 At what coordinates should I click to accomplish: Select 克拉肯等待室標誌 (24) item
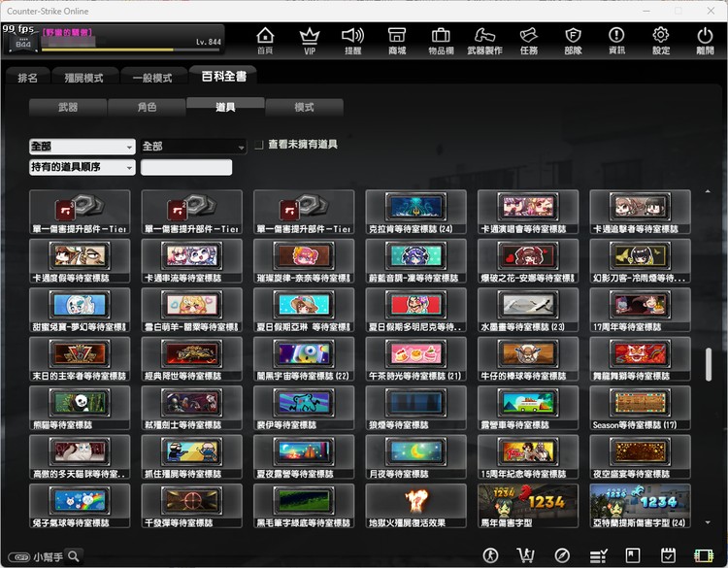coord(416,212)
